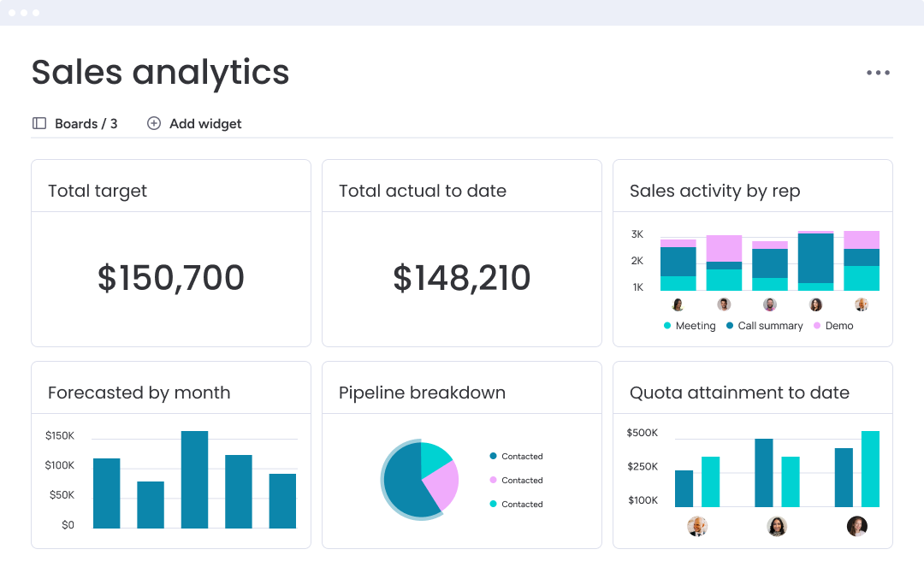Expand the Boards / 3 selector
Image resolution: width=924 pixels, height=573 pixels.
tap(86, 123)
